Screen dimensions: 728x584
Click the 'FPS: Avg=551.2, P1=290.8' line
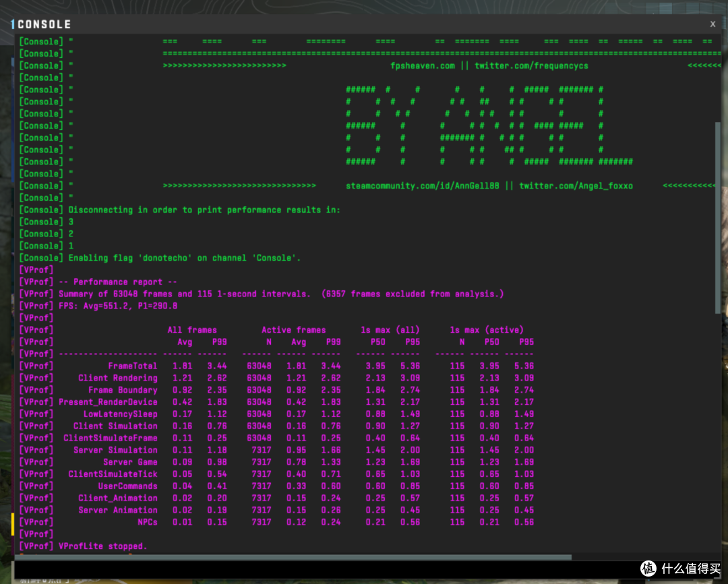[x=118, y=306]
